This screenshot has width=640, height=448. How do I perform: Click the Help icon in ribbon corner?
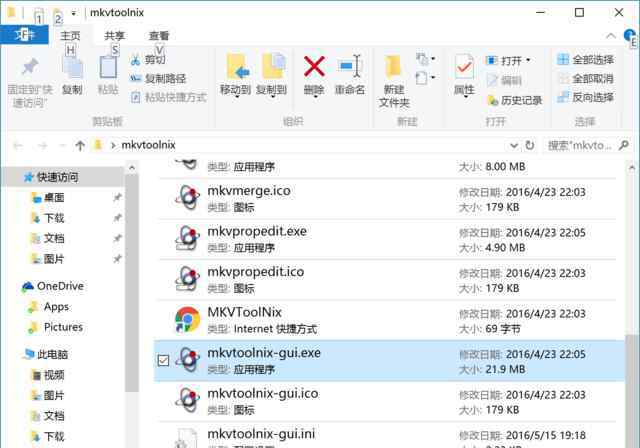(629, 35)
